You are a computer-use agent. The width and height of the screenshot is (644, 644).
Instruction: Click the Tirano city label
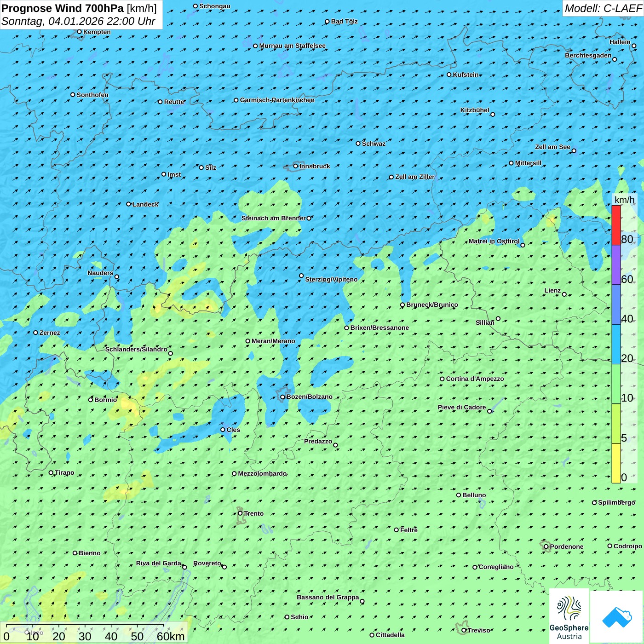tap(64, 472)
